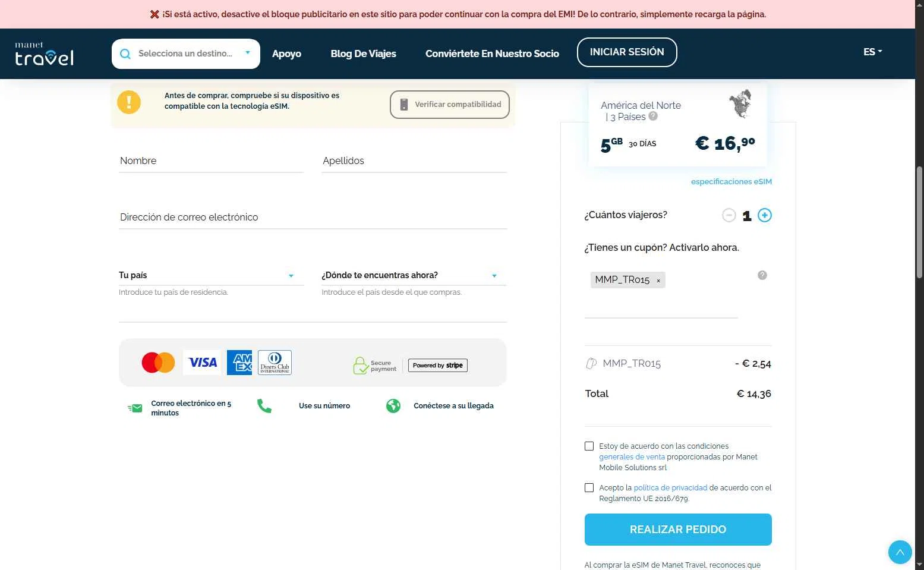Click REALIZAR PEDIDO button

pyautogui.click(x=678, y=530)
